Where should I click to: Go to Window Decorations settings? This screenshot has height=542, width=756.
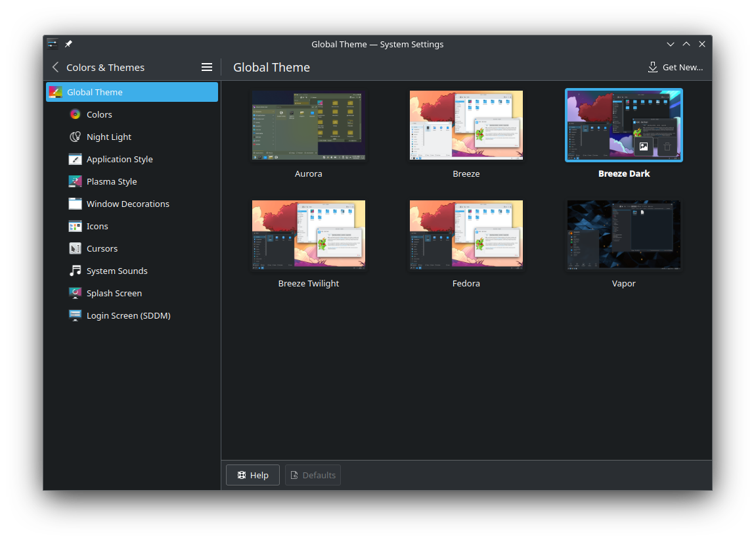[132, 204]
